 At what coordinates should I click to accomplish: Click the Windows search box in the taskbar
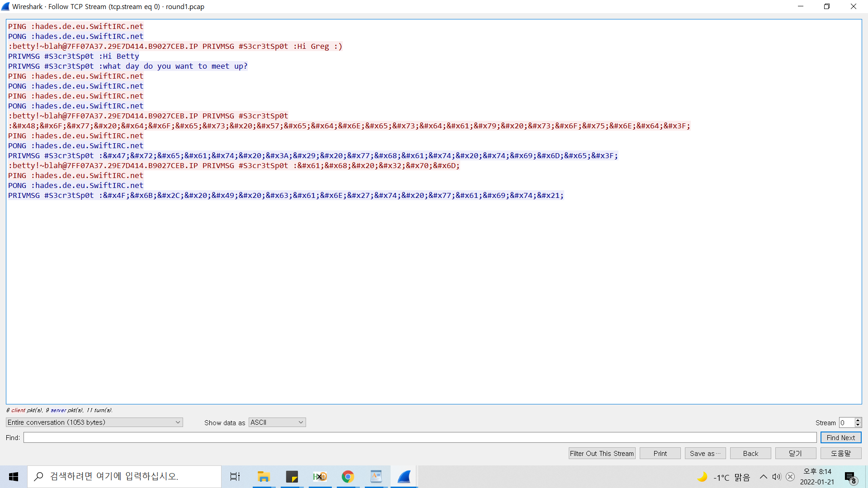pos(124,476)
